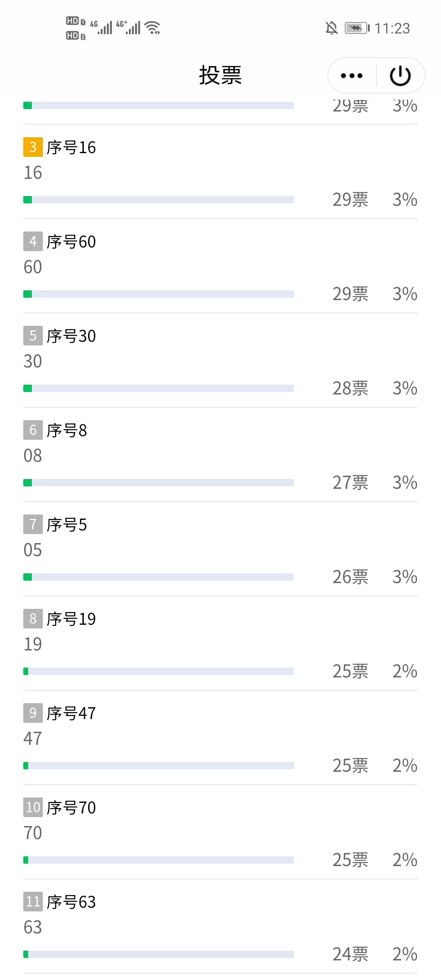
Task: Open the 序号30 candidate title
Action: point(71,336)
